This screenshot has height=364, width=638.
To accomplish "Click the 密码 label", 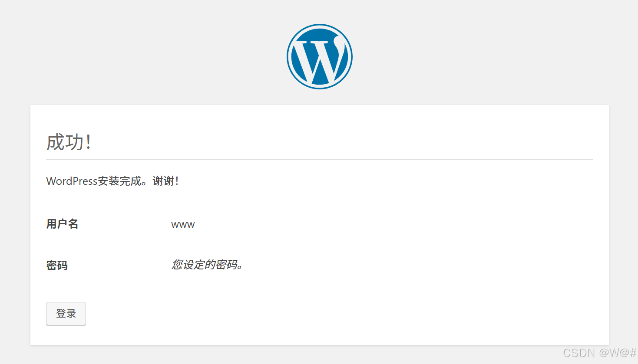I will (x=57, y=265).
